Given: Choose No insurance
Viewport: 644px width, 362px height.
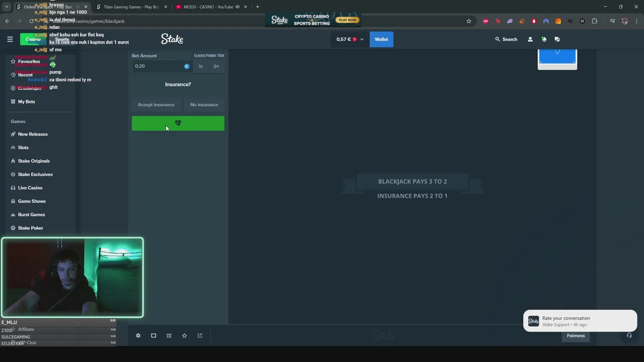Looking at the screenshot, I should coord(204,105).
